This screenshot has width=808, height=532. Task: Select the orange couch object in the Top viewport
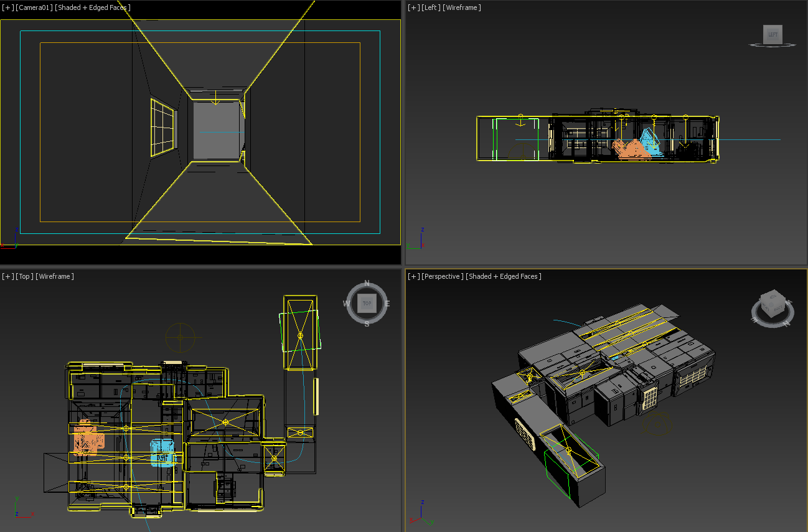click(87, 443)
